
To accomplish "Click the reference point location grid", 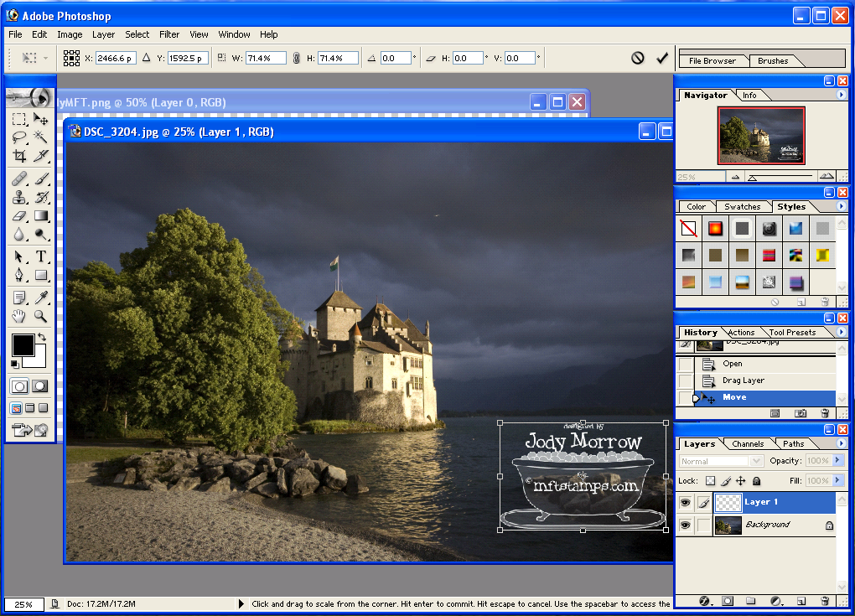I will (x=71, y=58).
